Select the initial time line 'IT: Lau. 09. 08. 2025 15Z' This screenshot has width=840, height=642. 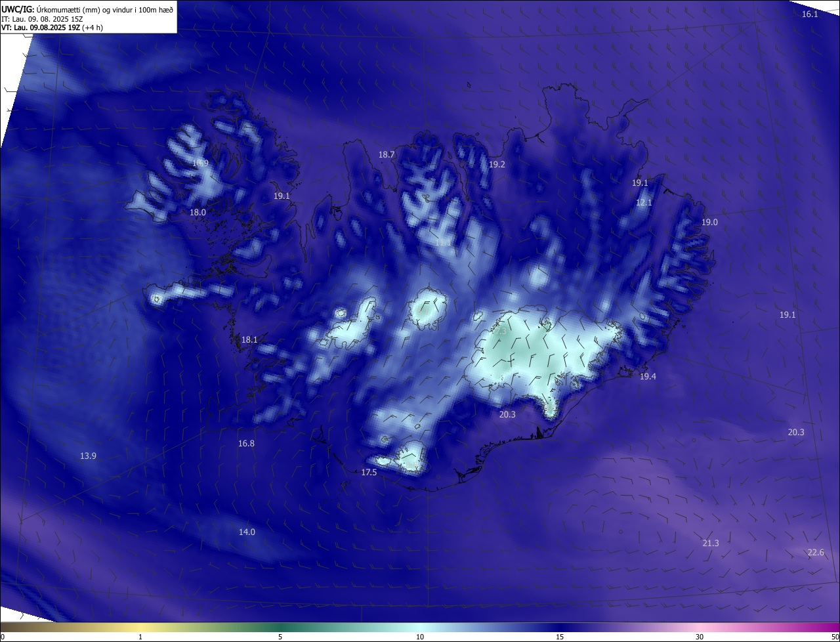pos(41,18)
